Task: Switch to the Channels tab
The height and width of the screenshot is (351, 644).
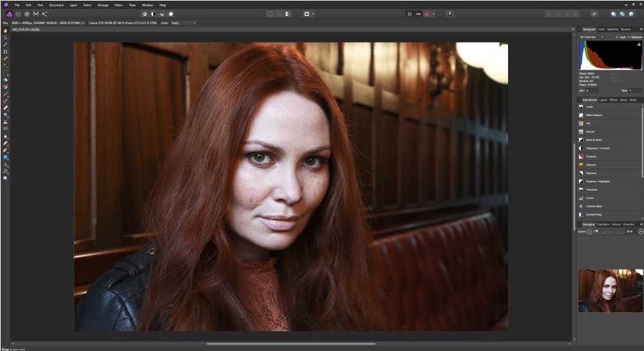Action: coord(629,225)
